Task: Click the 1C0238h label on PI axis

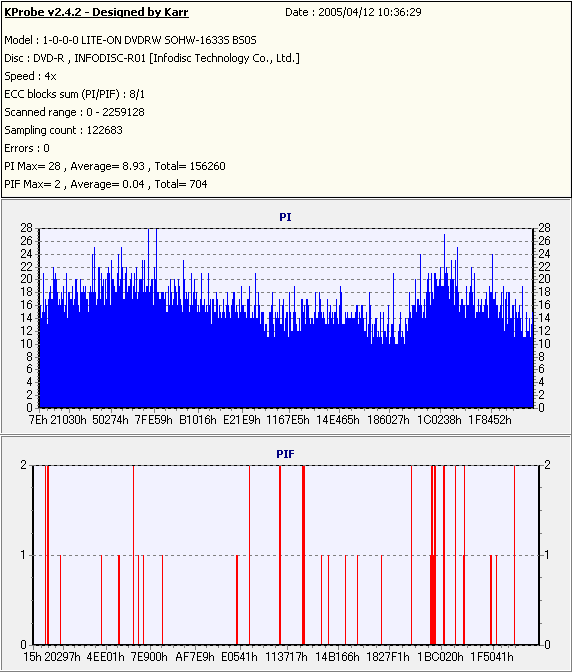Action: [440, 420]
